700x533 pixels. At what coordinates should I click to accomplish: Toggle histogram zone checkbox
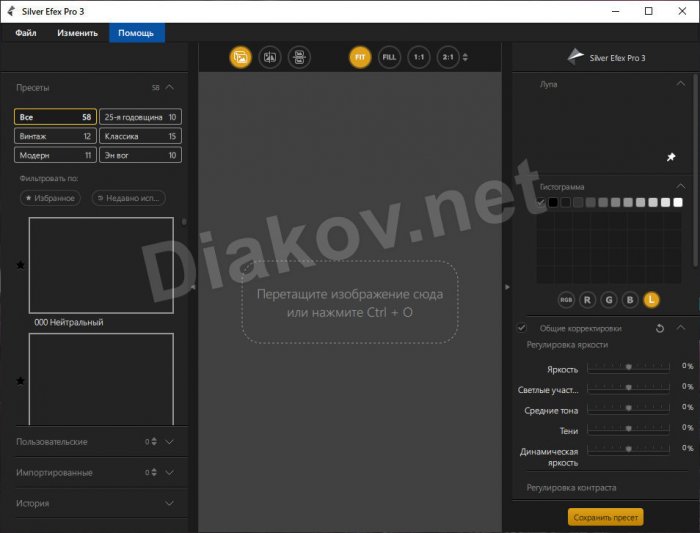tap(541, 202)
